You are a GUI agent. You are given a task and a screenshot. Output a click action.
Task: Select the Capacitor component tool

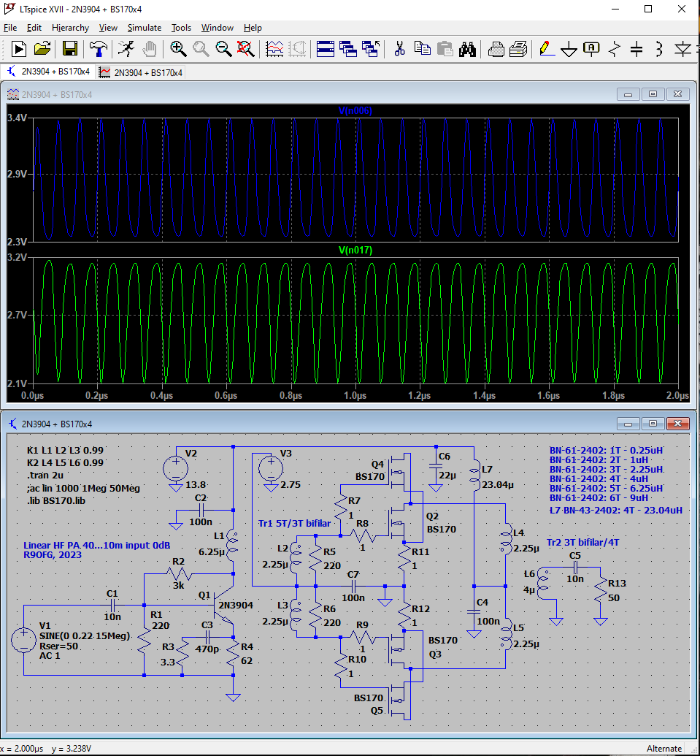pyautogui.click(x=636, y=49)
